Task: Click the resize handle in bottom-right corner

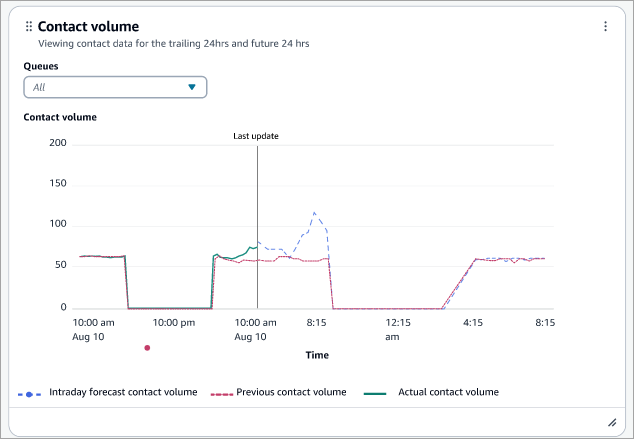Action: pyautogui.click(x=611, y=423)
